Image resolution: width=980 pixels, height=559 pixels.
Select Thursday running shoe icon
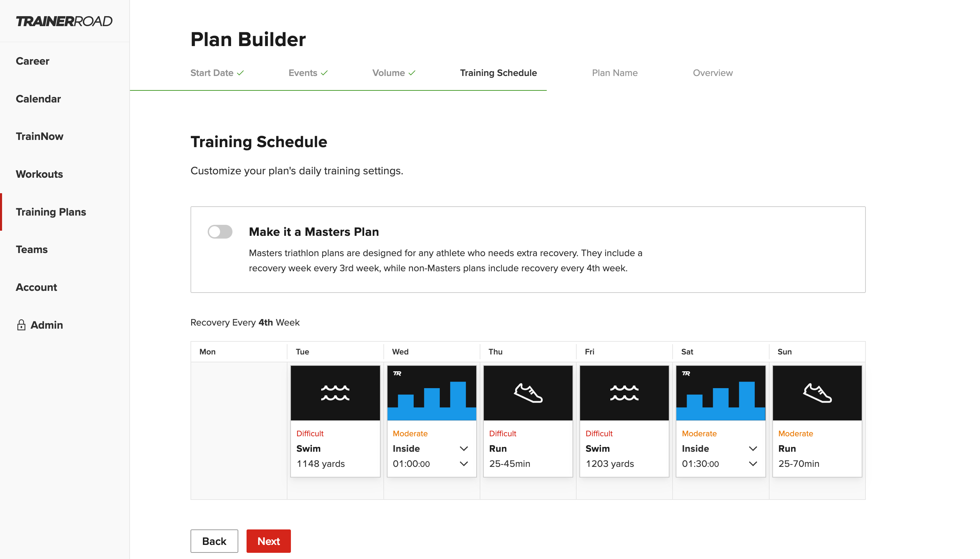point(528,393)
